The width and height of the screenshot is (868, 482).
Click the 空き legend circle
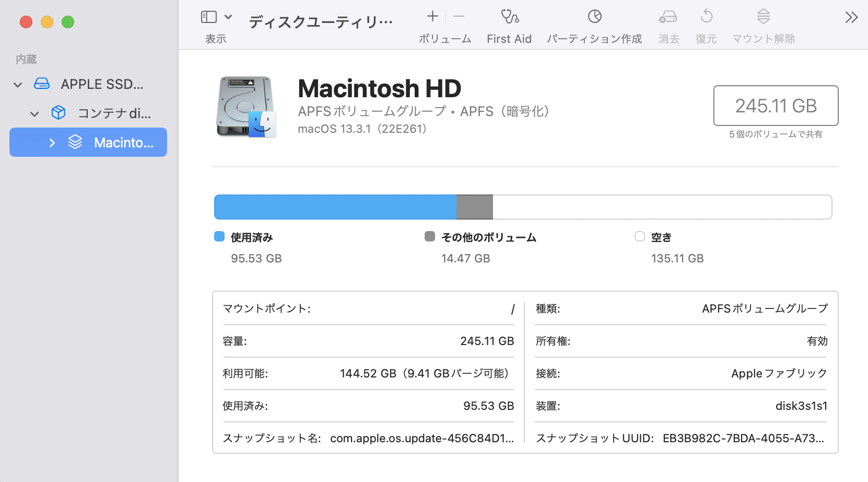click(x=639, y=236)
